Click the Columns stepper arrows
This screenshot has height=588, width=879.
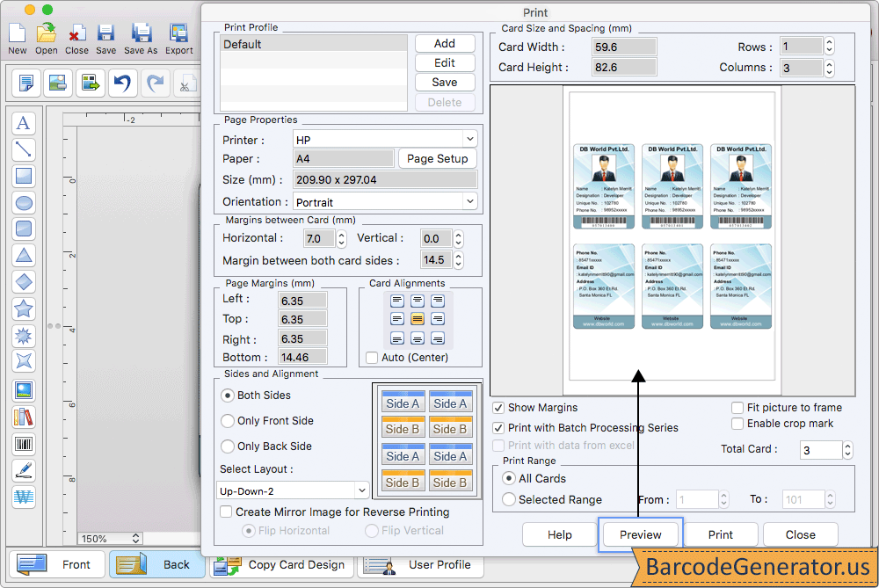pyautogui.click(x=829, y=68)
